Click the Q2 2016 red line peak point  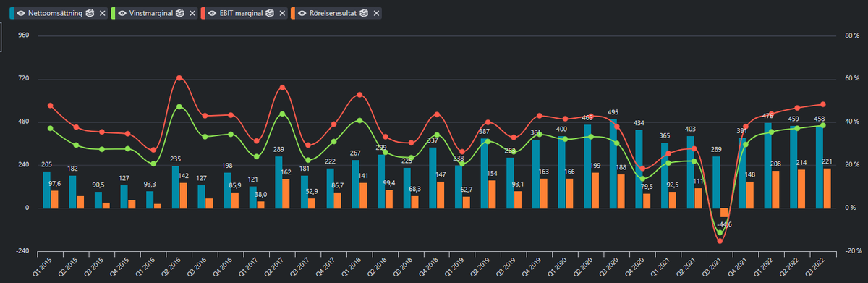click(179, 77)
